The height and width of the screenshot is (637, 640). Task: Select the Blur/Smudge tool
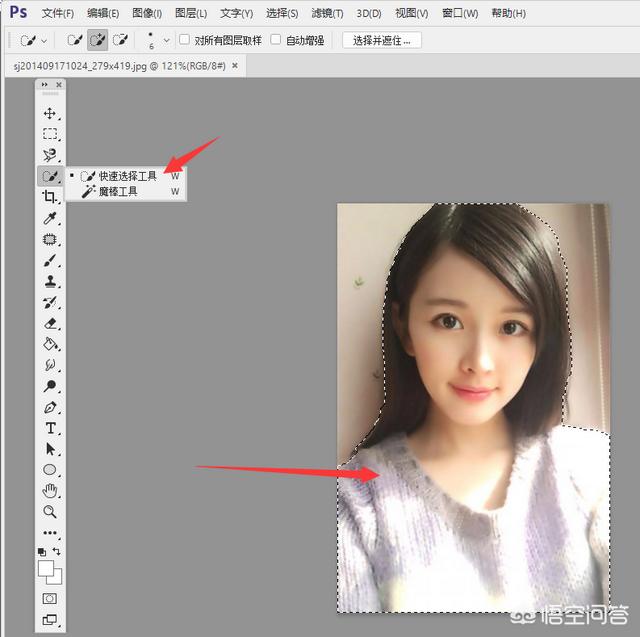pyautogui.click(x=50, y=365)
